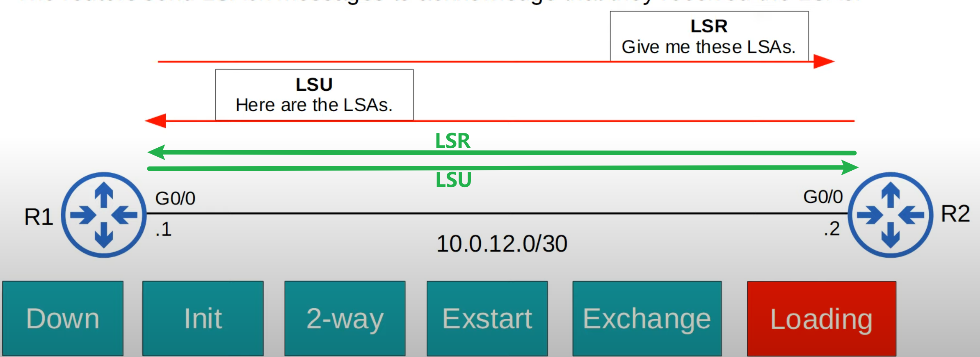Select the Init state box
This screenshot has width=980, height=357.
point(203,318)
